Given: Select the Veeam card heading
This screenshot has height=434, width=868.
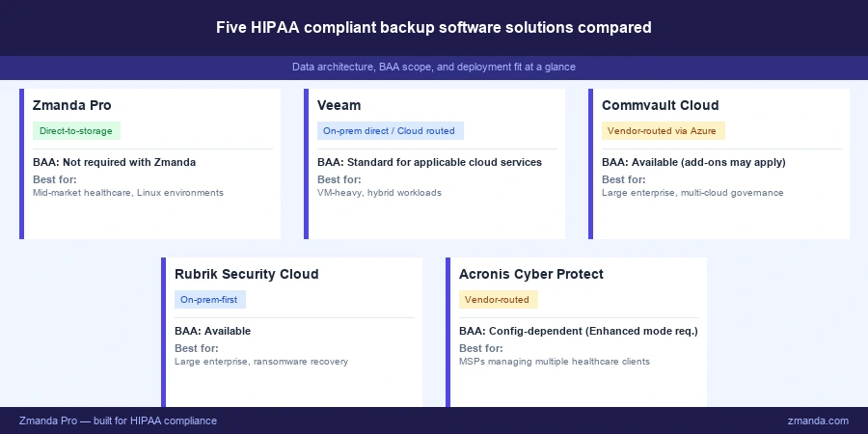Looking at the screenshot, I should 339,105.
